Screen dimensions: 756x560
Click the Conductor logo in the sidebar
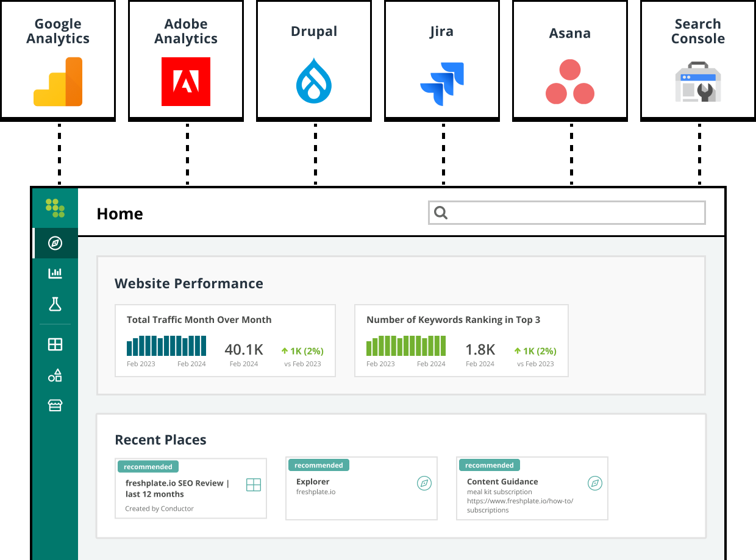pyautogui.click(x=54, y=208)
